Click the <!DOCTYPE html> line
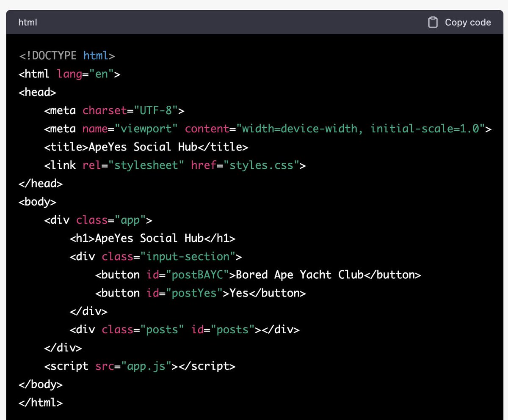 tap(67, 56)
